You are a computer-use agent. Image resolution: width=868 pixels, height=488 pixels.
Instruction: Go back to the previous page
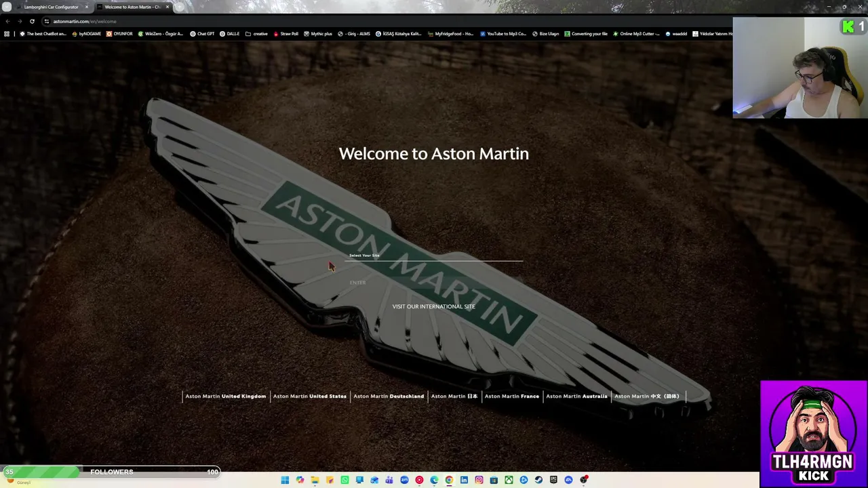(7, 21)
